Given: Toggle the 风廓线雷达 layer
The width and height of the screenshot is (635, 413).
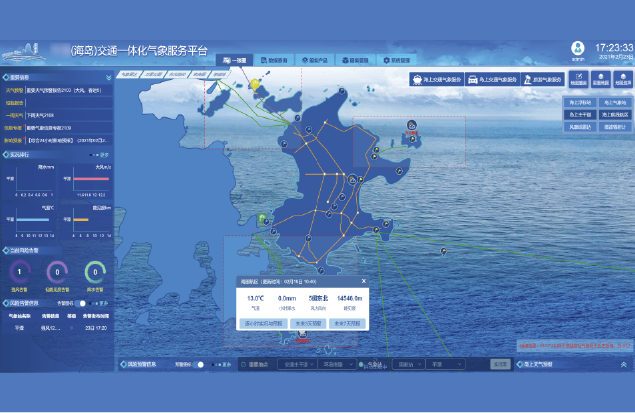Looking at the screenshot, I should (580, 127).
